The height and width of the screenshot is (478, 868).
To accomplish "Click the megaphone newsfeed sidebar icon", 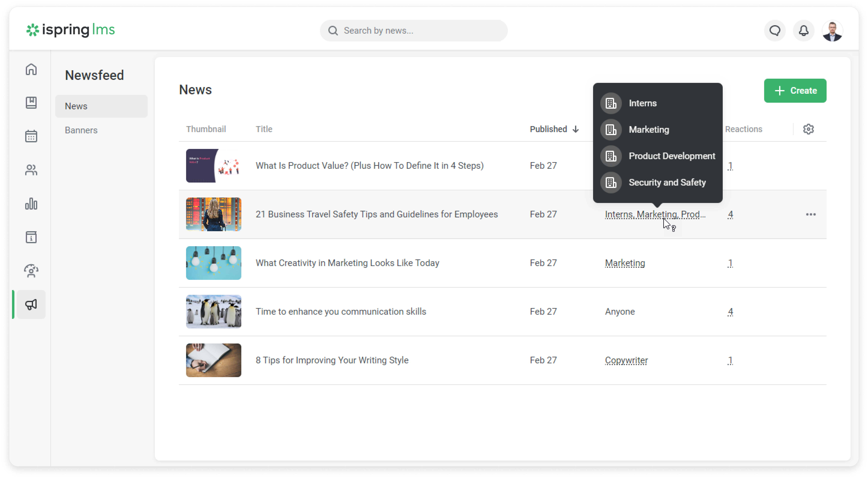I will [x=31, y=304].
